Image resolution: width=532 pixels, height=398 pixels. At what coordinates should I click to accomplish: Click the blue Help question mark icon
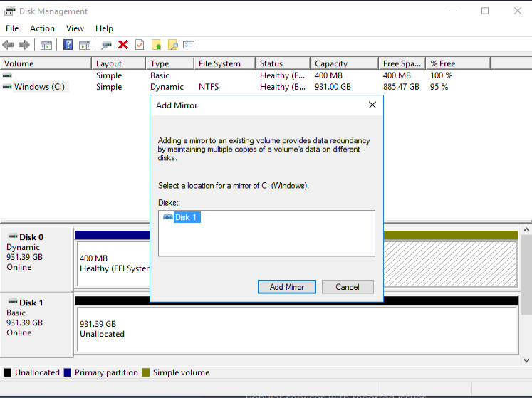tap(68, 45)
